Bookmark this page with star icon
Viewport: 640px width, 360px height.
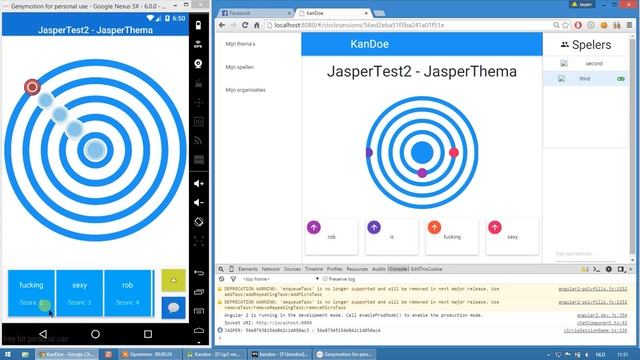(x=566, y=25)
